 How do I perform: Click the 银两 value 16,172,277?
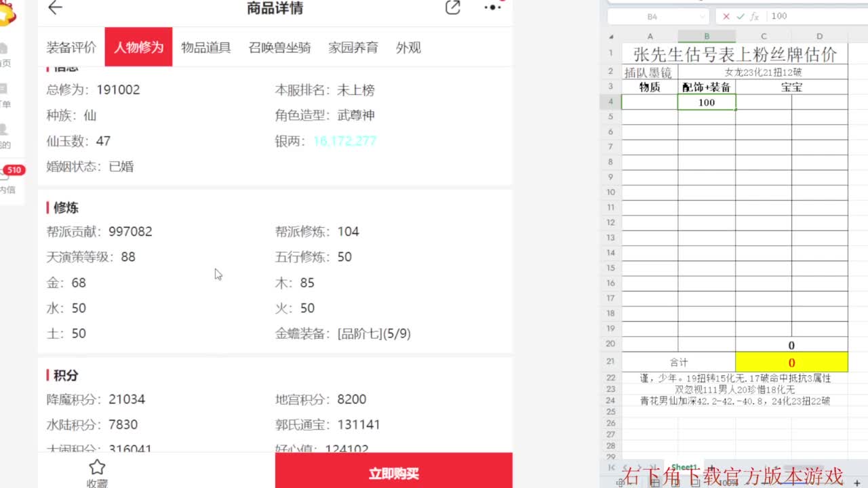(x=344, y=141)
